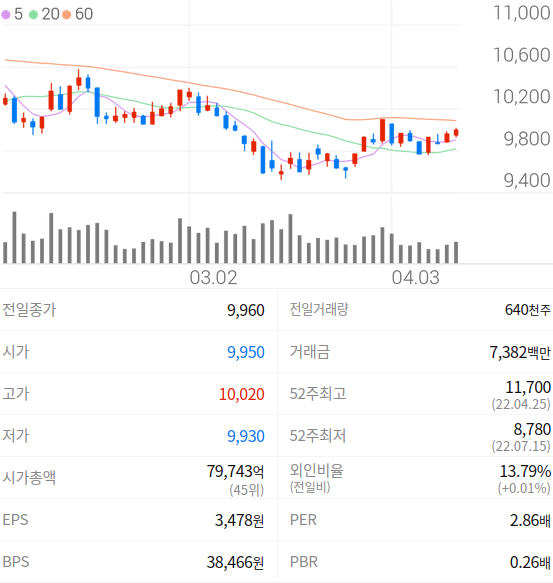Viewport: 553px width, 583px height.
Task: Click the last volume bar in the chart
Action: [456, 253]
